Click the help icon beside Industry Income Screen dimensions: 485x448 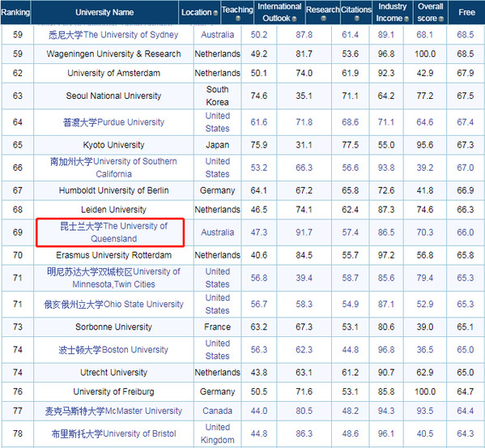(406, 19)
